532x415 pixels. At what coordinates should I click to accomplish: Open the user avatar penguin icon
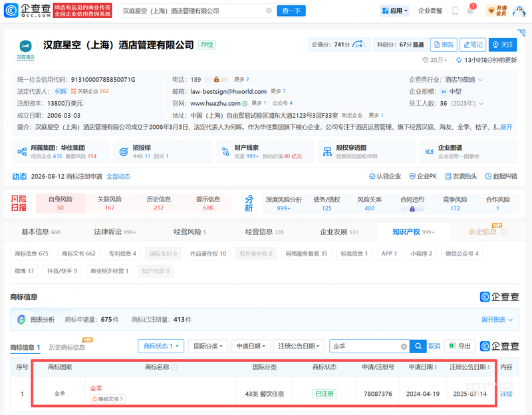pos(519,11)
